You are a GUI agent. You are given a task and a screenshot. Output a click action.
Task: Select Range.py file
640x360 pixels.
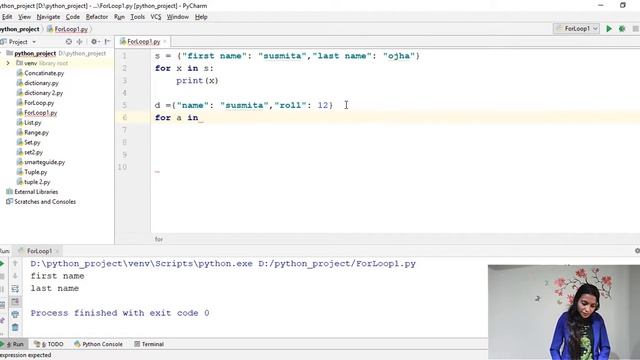(x=36, y=133)
